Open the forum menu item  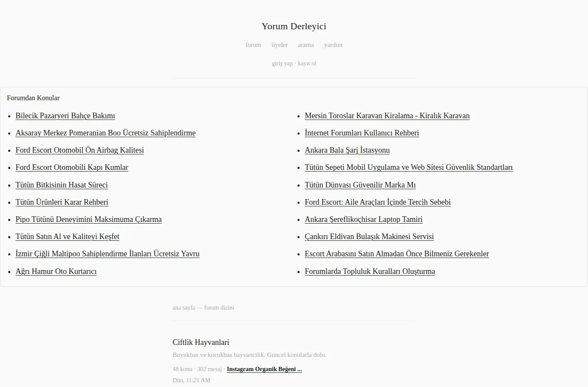[253, 45]
